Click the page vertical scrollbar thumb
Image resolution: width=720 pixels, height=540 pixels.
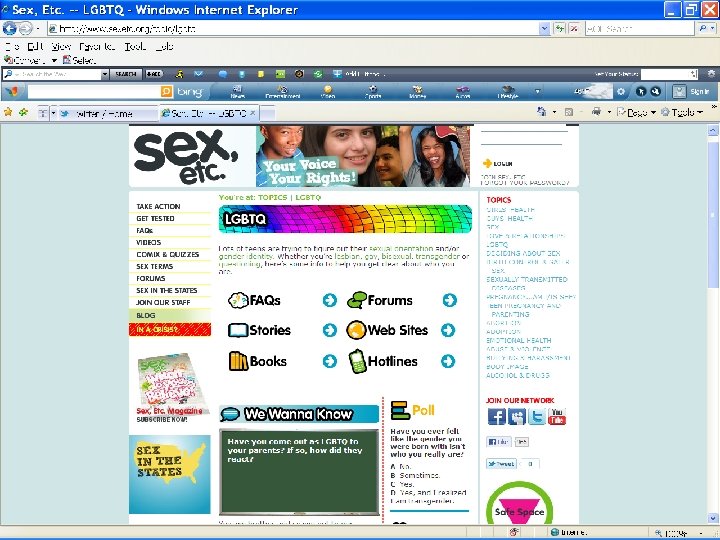point(712,212)
